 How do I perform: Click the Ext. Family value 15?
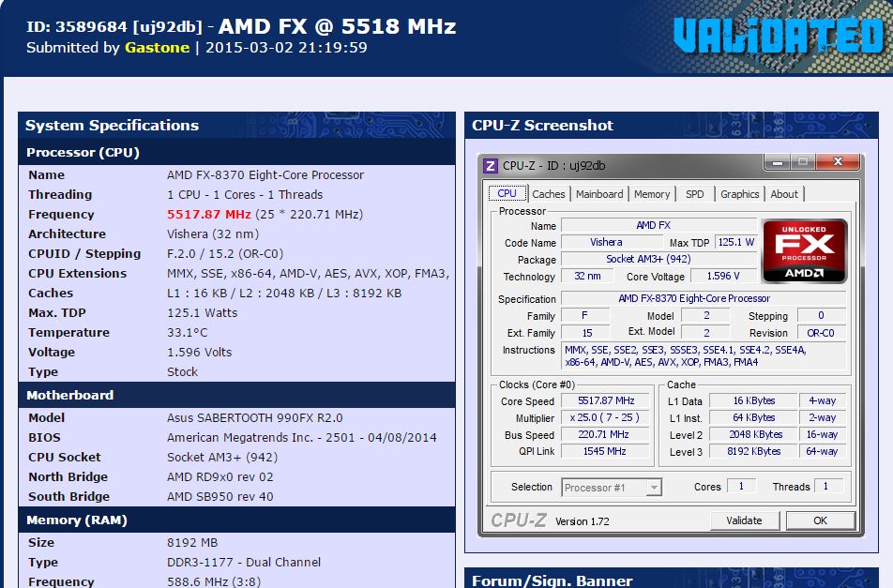click(x=586, y=333)
